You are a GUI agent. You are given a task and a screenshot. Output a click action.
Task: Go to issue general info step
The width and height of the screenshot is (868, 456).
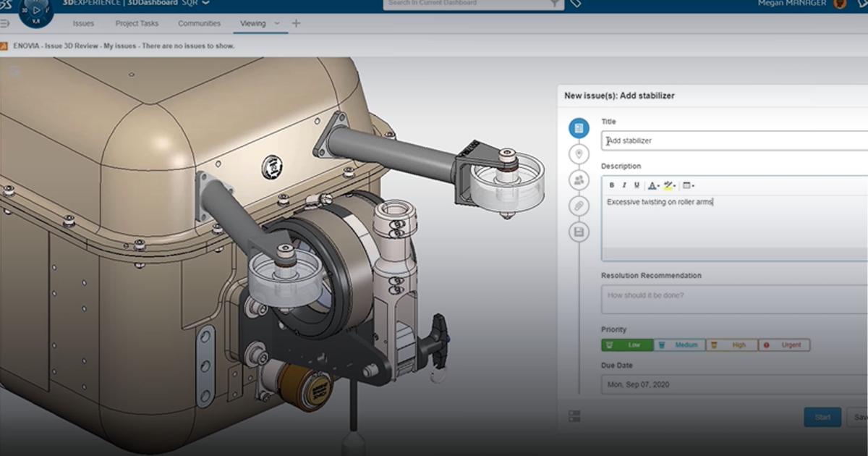pos(579,128)
